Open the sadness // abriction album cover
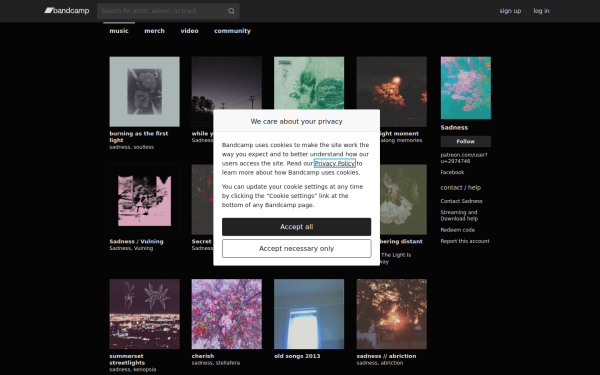Viewport: 600px width, 375px height. coord(392,314)
